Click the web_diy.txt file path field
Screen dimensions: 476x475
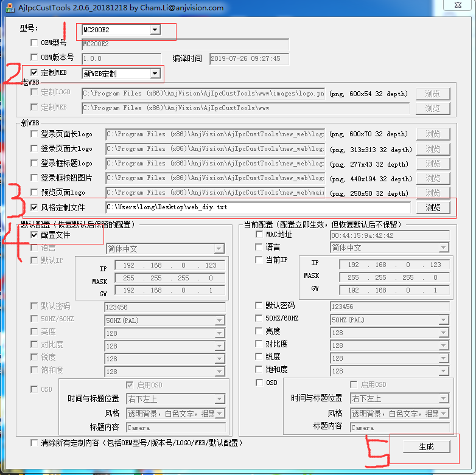(x=257, y=207)
